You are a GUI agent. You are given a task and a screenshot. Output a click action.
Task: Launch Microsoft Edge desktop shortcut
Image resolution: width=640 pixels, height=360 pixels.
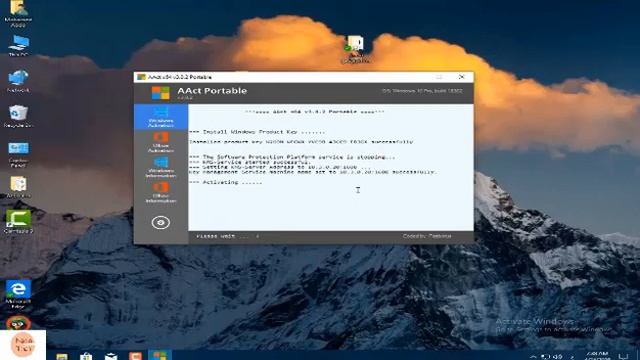[18, 294]
